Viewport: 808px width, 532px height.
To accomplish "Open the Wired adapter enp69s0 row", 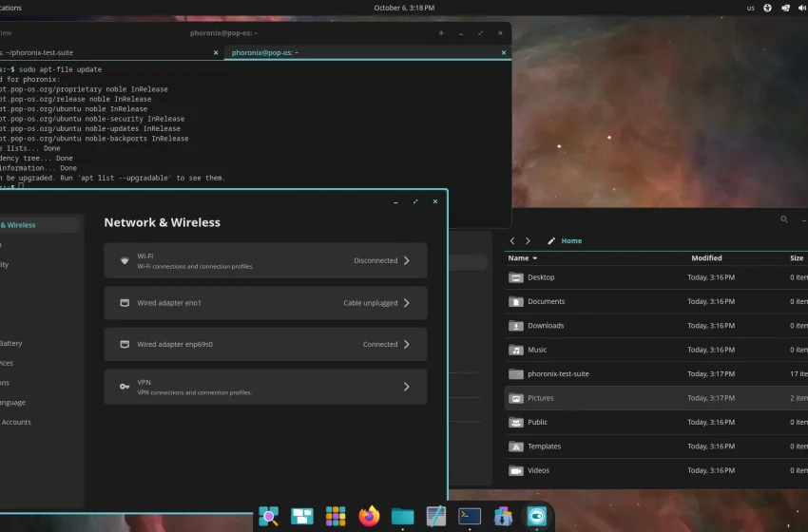I will pos(265,344).
